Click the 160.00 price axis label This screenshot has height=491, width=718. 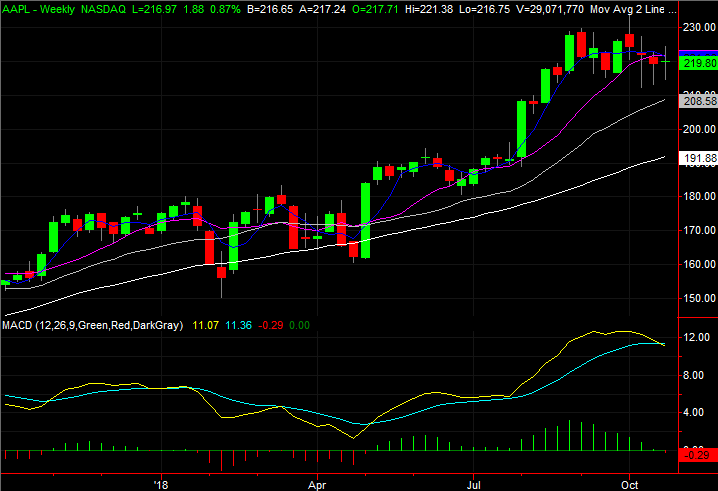pyautogui.click(x=699, y=264)
